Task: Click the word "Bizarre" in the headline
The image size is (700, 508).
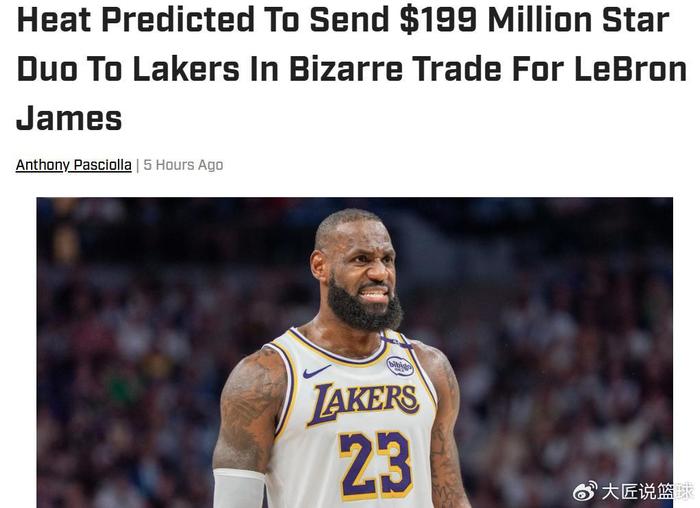Action: click(x=346, y=69)
